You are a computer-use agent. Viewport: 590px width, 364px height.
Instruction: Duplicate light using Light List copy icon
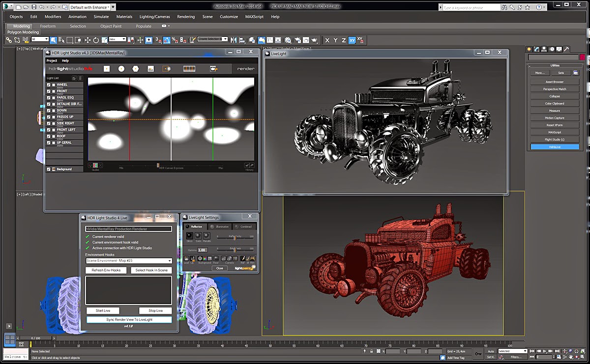point(74,78)
